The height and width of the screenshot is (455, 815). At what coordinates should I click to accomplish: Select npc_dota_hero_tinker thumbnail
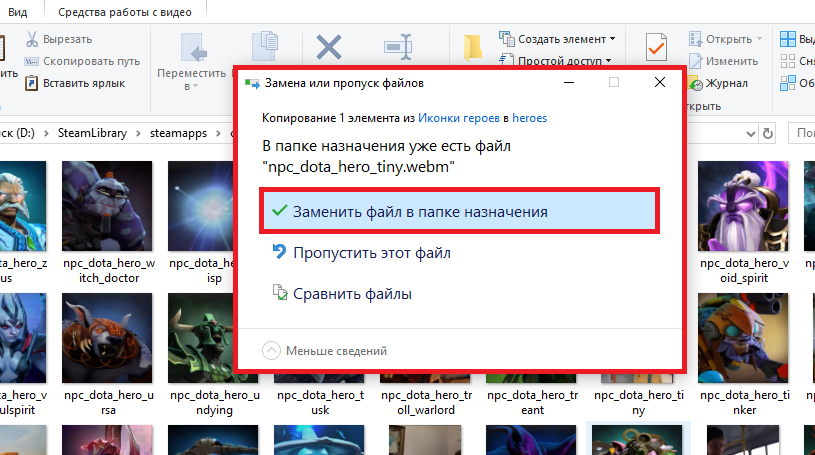[x=743, y=338]
